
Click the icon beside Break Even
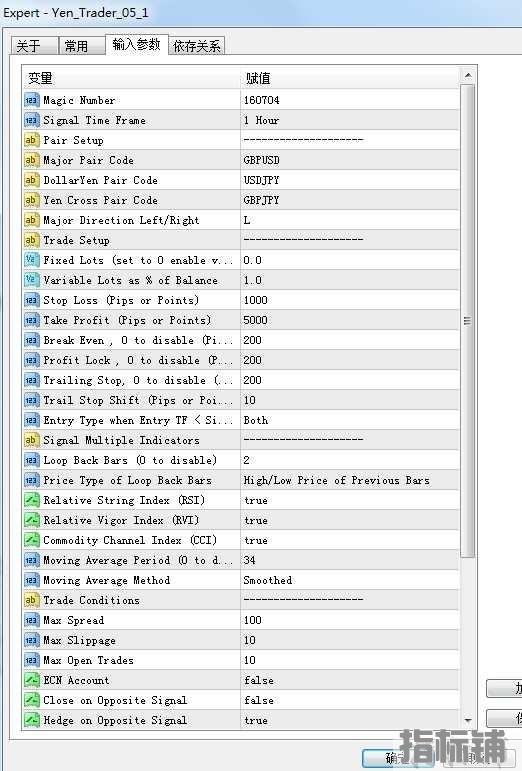(x=31, y=340)
